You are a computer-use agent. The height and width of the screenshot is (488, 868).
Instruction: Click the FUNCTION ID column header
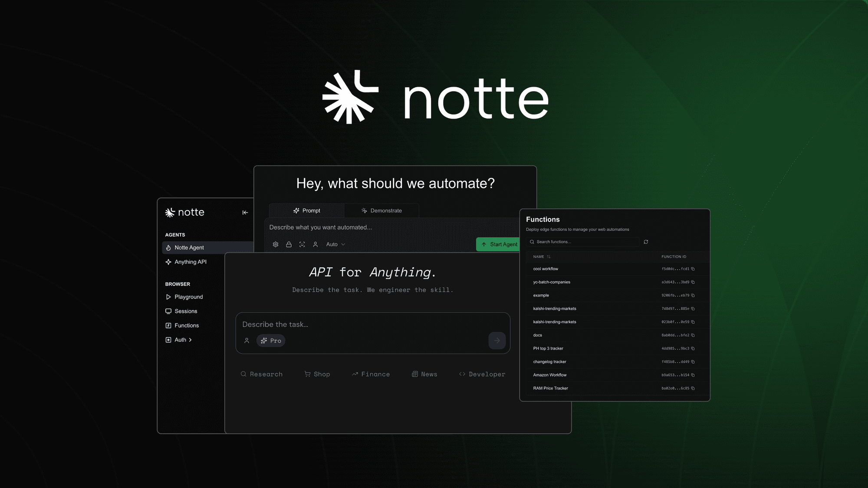[674, 257]
